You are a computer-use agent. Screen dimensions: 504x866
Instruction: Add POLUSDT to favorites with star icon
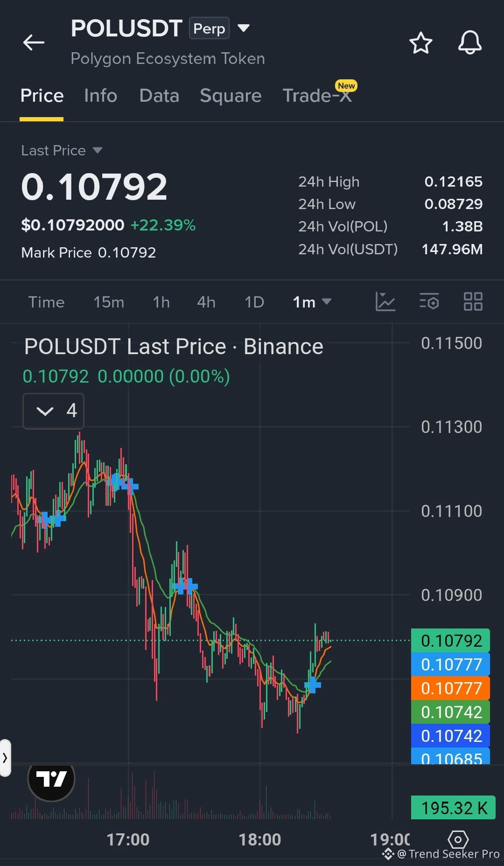click(420, 43)
